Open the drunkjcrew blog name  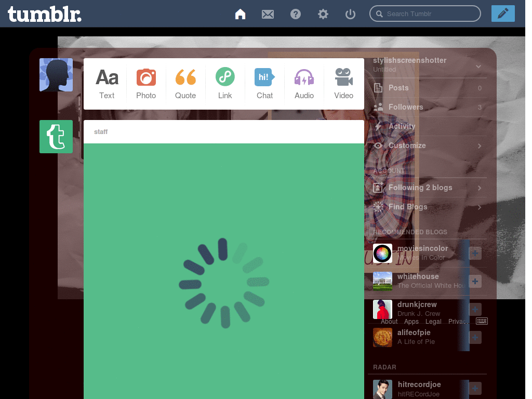point(417,304)
